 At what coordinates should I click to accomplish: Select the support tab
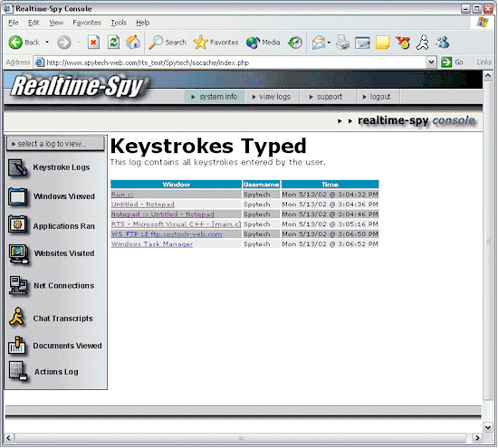point(328,97)
